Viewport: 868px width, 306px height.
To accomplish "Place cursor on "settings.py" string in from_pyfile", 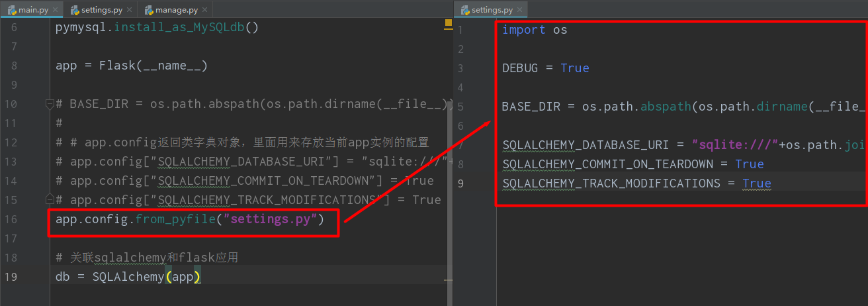I will [270, 219].
